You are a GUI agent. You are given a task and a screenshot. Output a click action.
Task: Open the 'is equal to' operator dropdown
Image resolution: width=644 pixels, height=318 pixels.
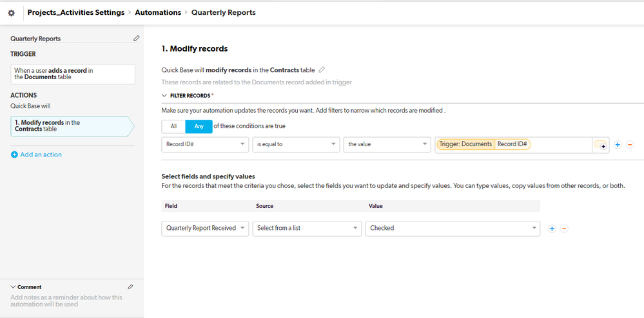[x=296, y=144]
